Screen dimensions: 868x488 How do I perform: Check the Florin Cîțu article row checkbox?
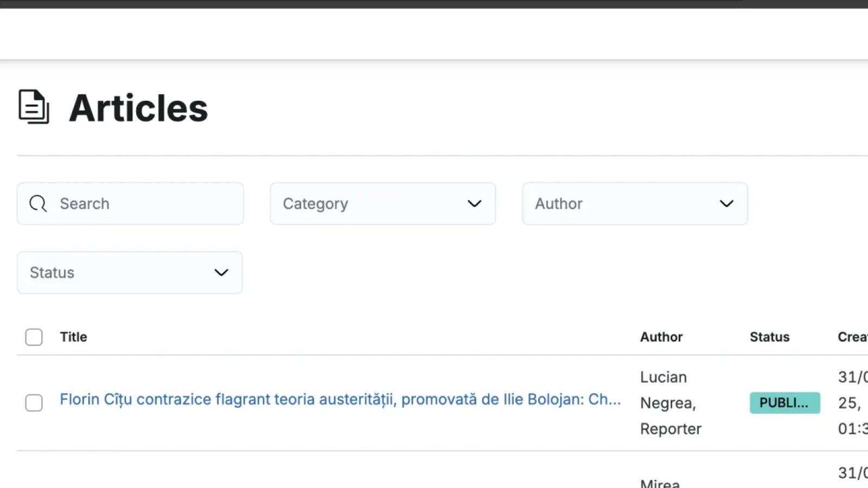click(34, 403)
